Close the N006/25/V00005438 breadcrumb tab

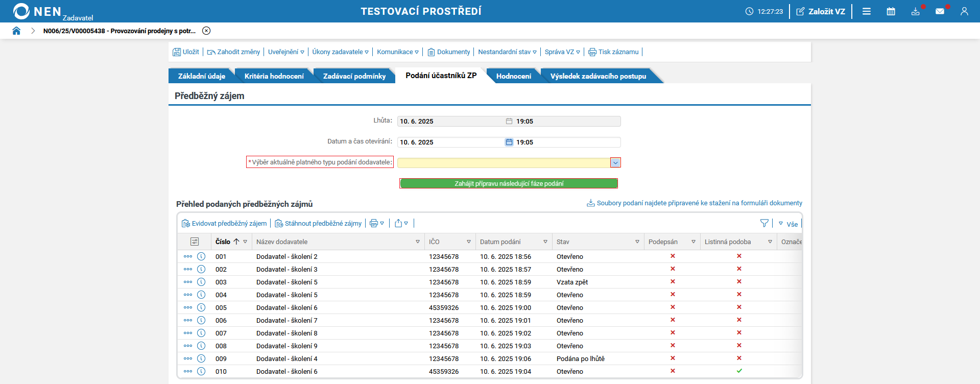[206, 31]
